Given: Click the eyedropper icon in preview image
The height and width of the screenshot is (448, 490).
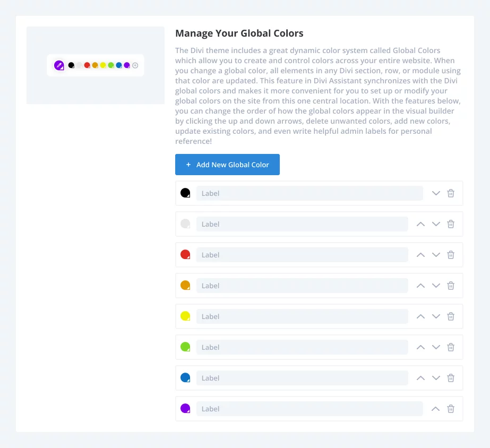Looking at the screenshot, I should click(x=59, y=65).
